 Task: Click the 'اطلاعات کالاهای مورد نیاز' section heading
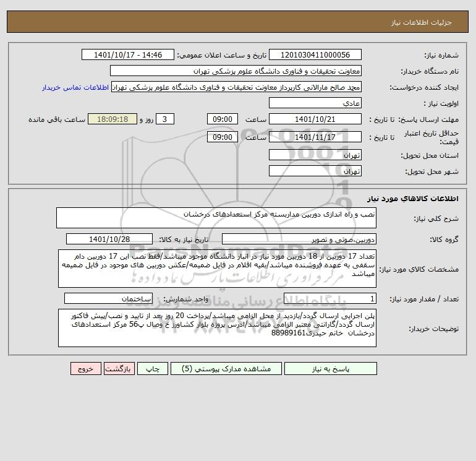[x=413, y=199]
